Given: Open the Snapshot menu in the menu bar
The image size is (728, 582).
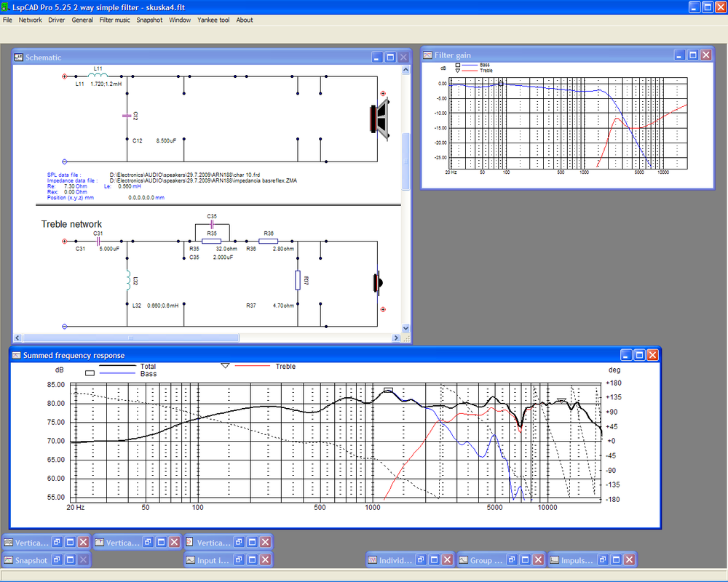Looking at the screenshot, I should 149,20.
